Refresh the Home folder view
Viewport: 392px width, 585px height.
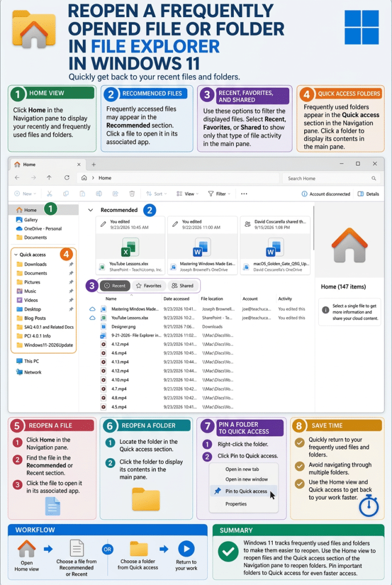tap(67, 178)
